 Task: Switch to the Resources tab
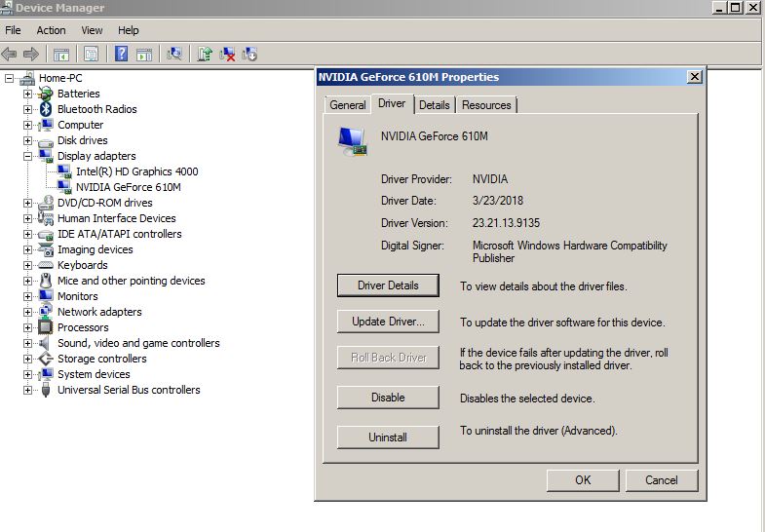tap(486, 105)
